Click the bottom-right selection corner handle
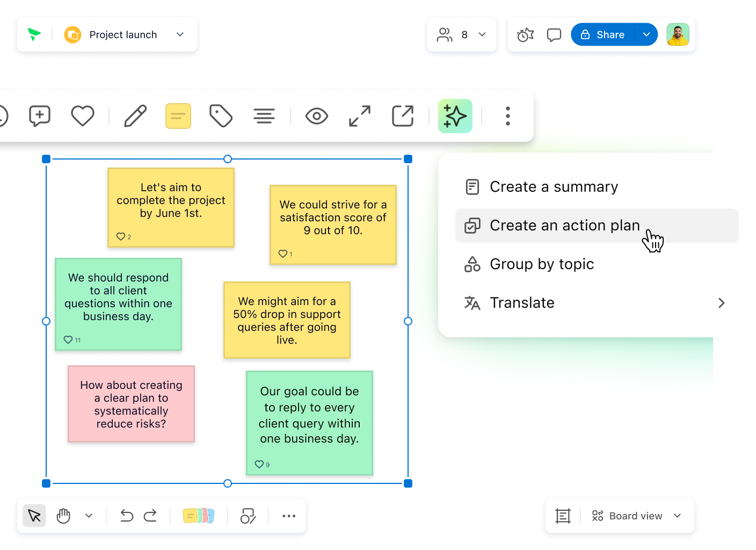 (408, 483)
